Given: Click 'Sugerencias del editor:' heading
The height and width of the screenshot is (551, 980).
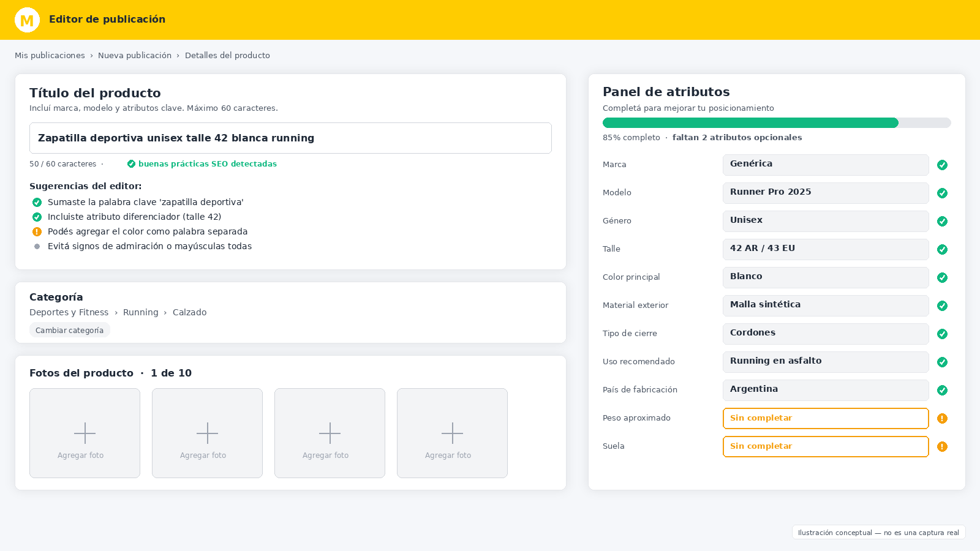Looking at the screenshot, I should click(85, 186).
